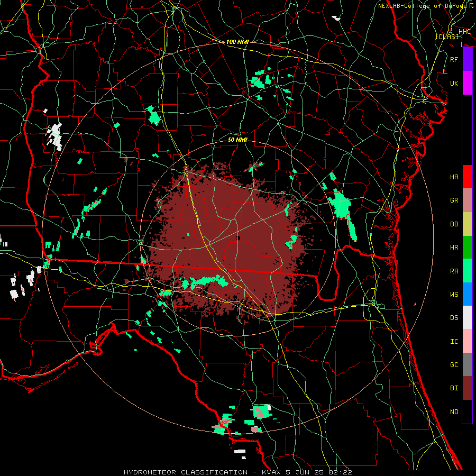Click the HHC product label
The image size is (476, 476).
click(x=464, y=32)
